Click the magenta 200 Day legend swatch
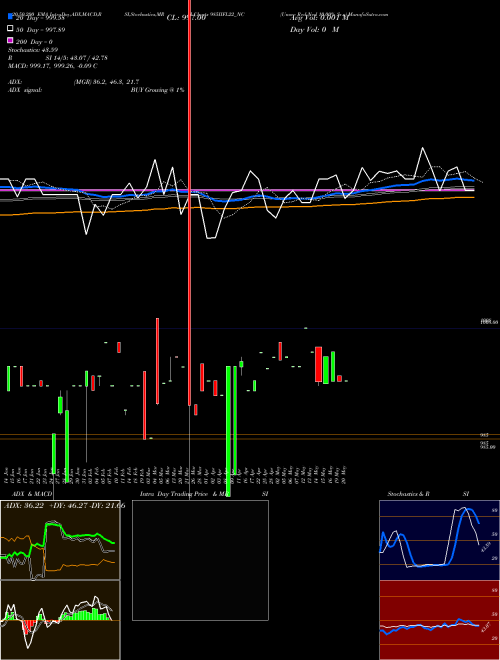The image size is (500, 660). tap(10, 41)
